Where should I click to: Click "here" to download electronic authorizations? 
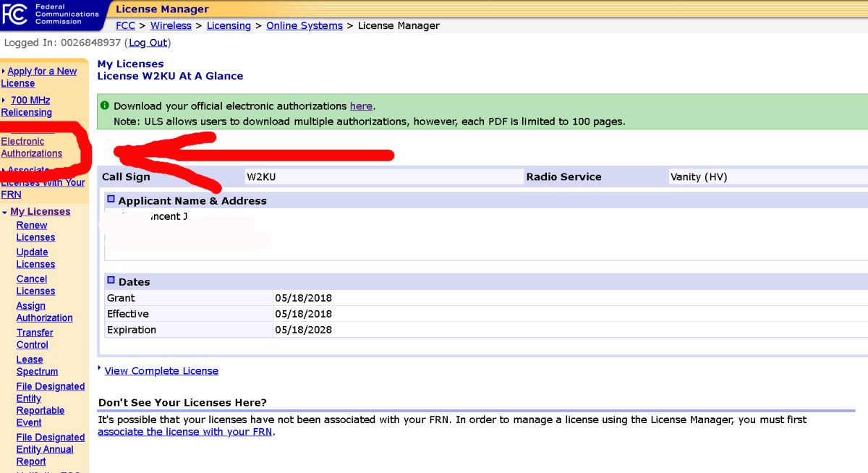point(361,106)
